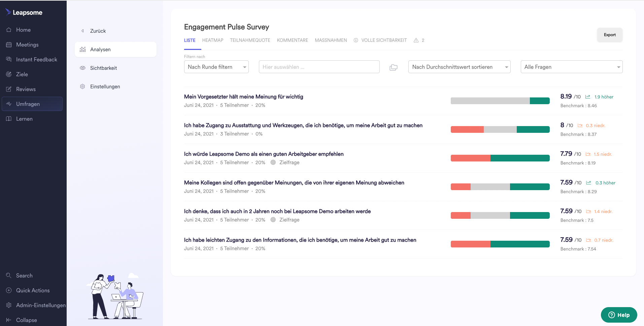Click the warning triangle icon with 2
The image size is (644, 326).
(416, 40)
